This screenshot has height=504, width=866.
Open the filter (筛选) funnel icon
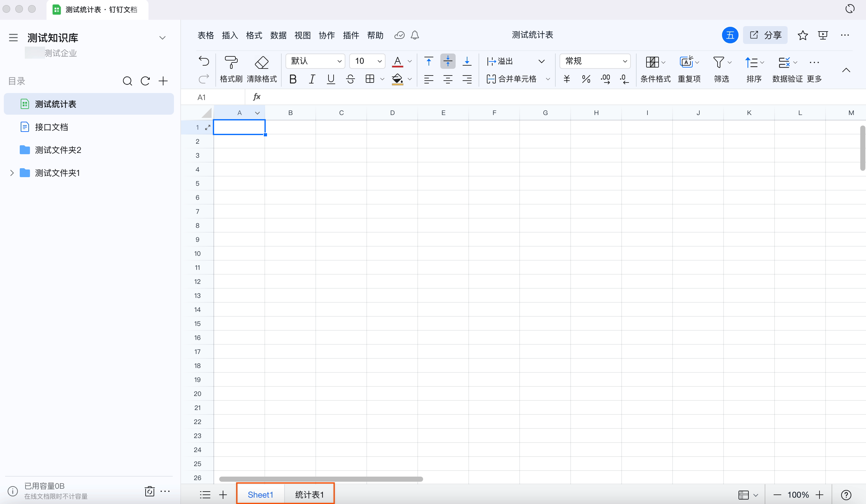[718, 62]
